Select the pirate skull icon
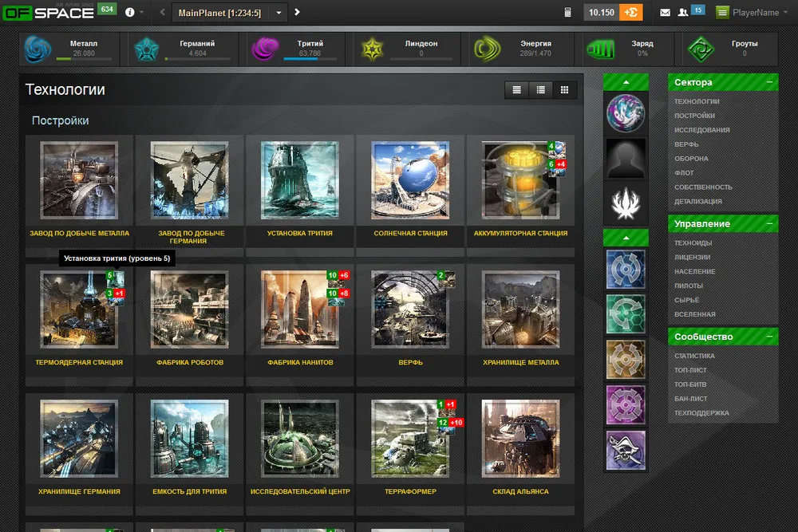The height and width of the screenshot is (532, 798). (x=625, y=449)
